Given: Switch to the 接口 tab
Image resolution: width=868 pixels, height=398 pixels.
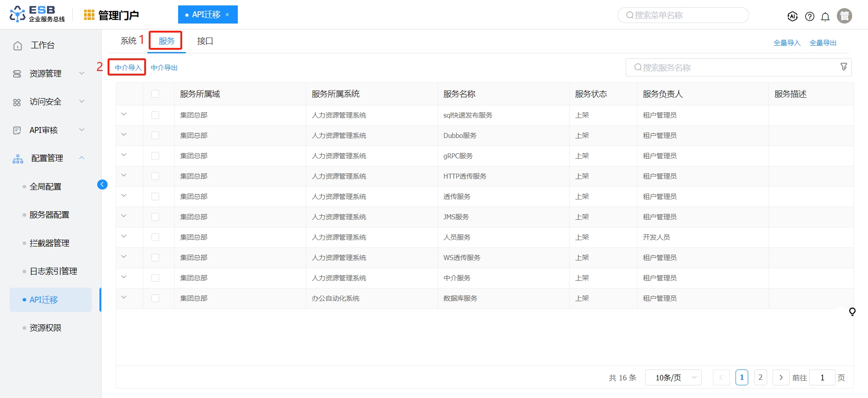Looking at the screenshot, I should (205, 41).
